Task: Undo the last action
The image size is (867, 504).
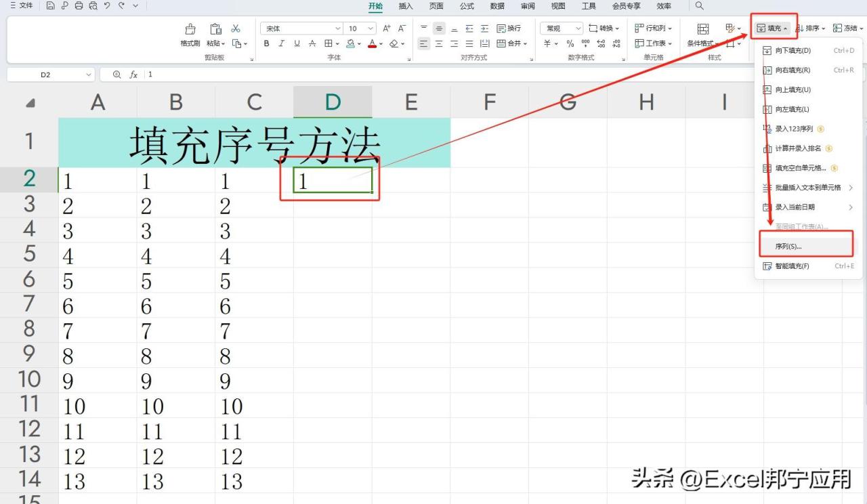Action: point(107,5)
